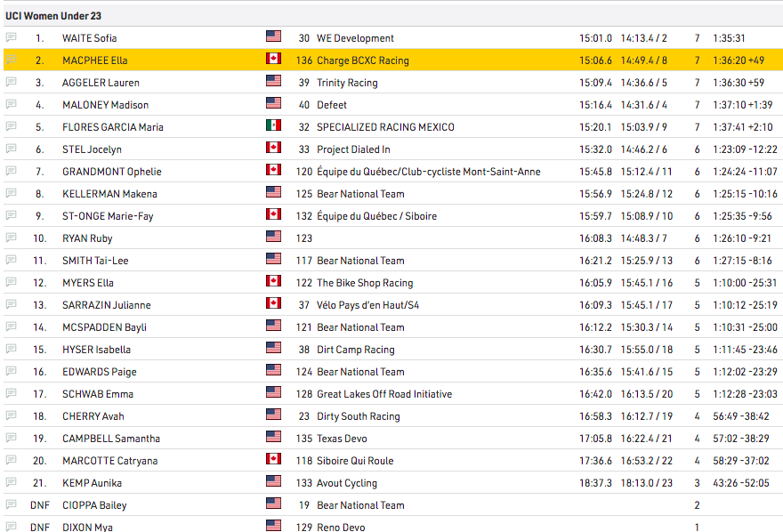Open comment icon for ST-ONGE Marie-Fay row
The width and height of the screenshot is (783, 532).
click(11, 215)
